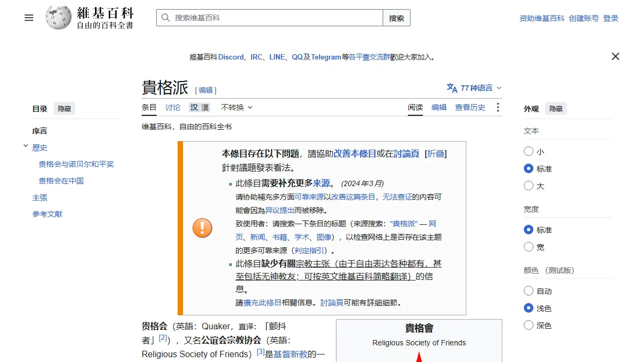Click 討論頁 link in notice header
The height and width of the screenshot is (362, 644).
coord(406,153)
